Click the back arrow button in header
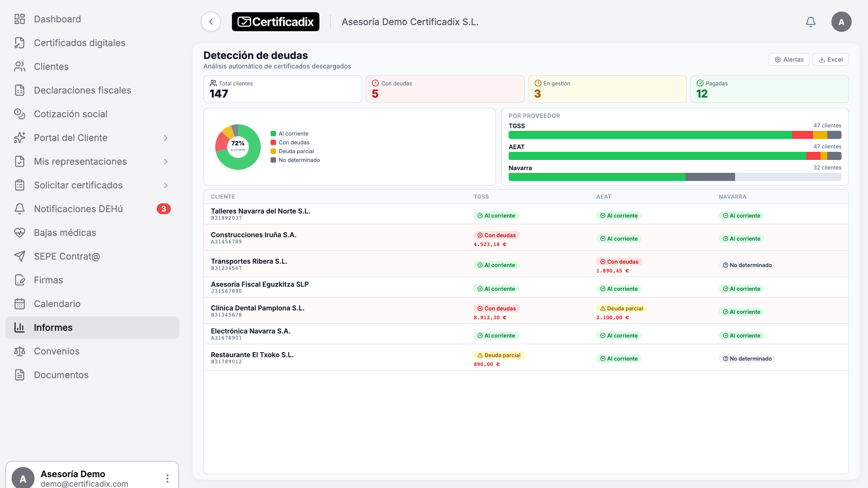The width and height of the screenshot is (868, 488). tap(211, 22)
